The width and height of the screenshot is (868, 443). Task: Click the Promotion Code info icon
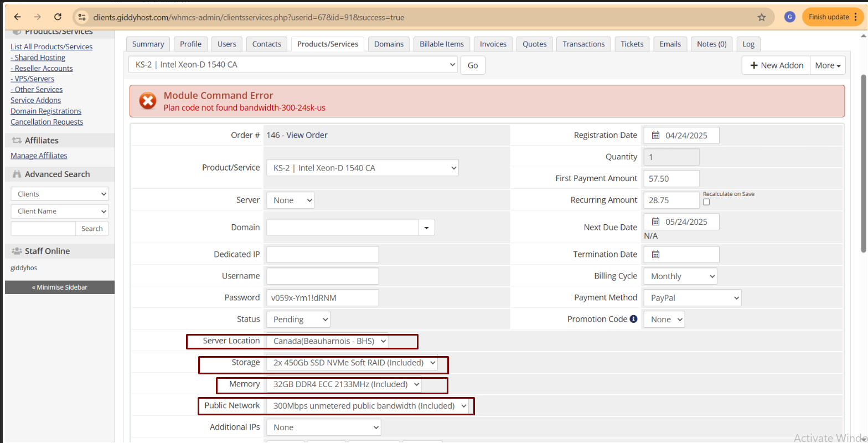tap(633, 319)
